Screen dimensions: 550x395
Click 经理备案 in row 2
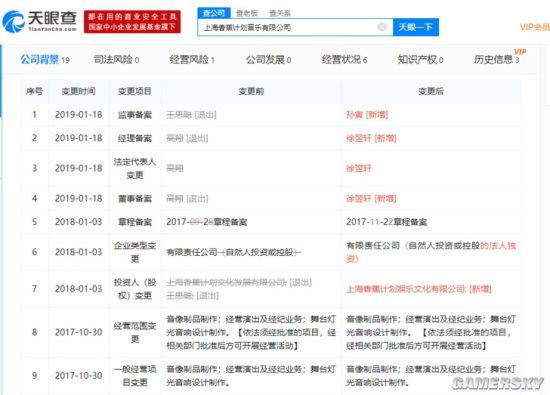[135, 138]
